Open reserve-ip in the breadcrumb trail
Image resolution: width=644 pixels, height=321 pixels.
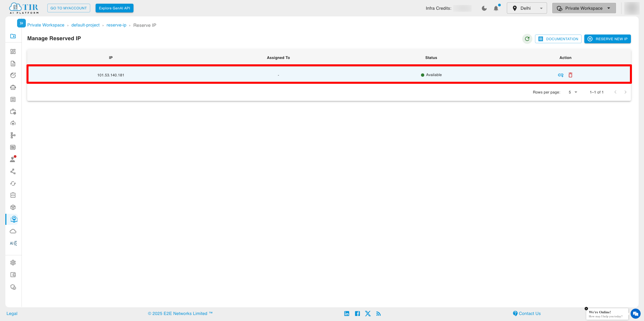116,25
